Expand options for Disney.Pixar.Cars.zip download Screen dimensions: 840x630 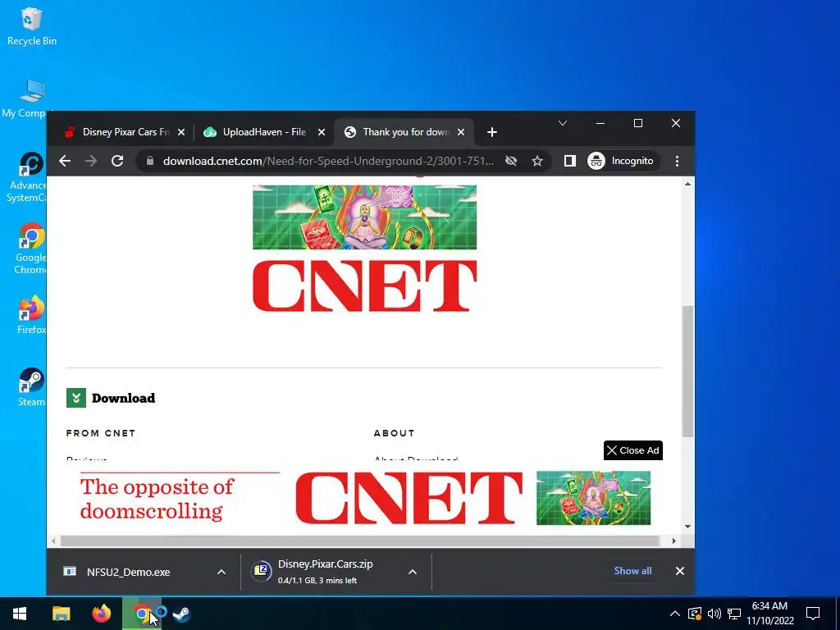pos(413,572)
